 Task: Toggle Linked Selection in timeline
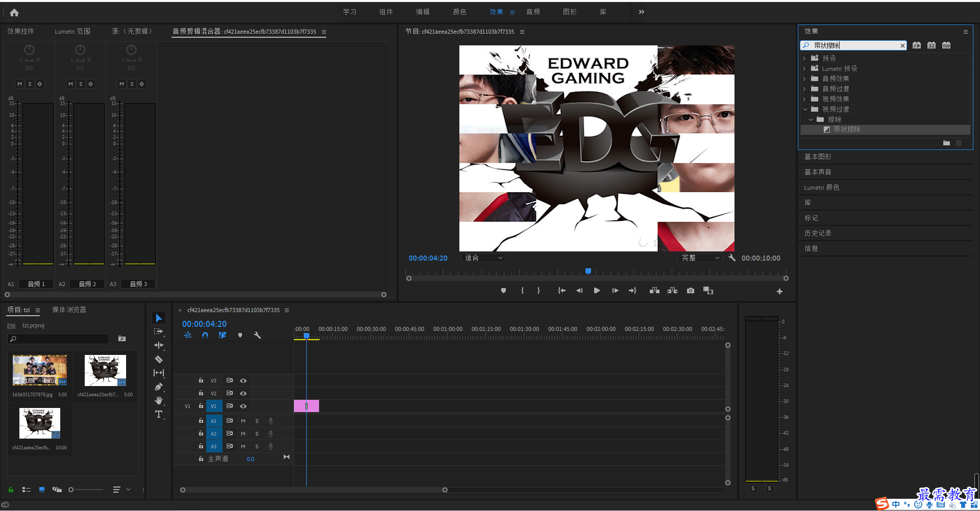click(223, 335)
